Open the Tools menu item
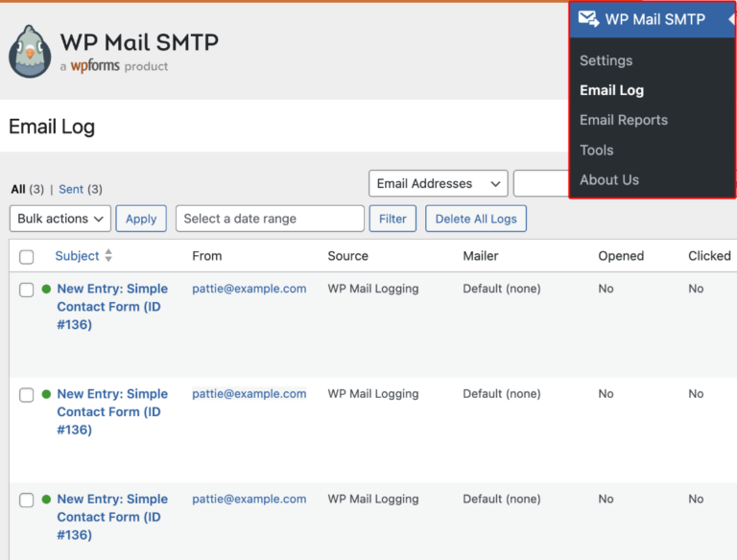Screen dimensions: 737x560 (596, 150)
